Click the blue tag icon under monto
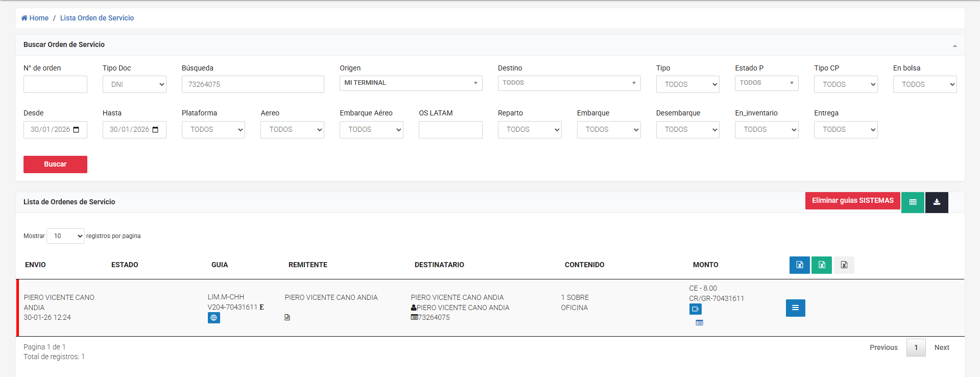This screenshot has width=980, height=377. [695, 309]
